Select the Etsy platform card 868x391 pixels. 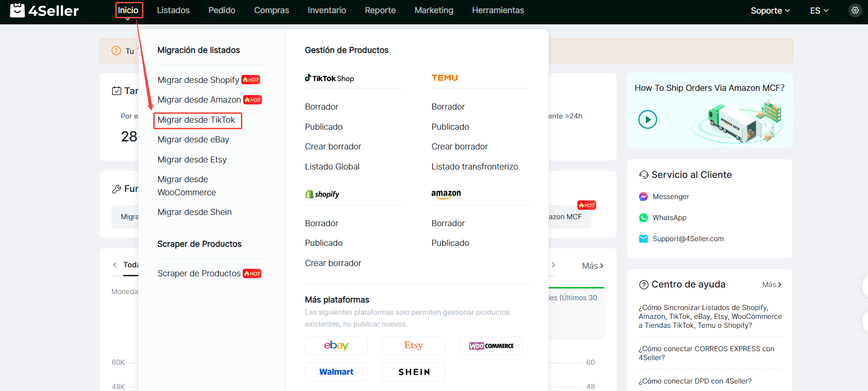[413, 346]
